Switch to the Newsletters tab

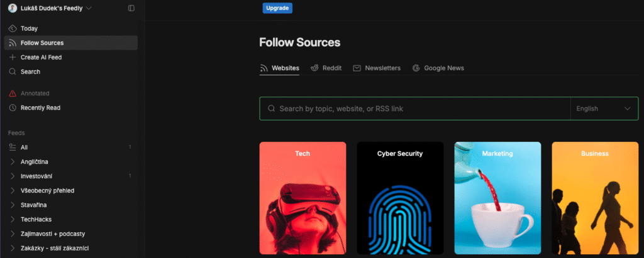(377, 68)
